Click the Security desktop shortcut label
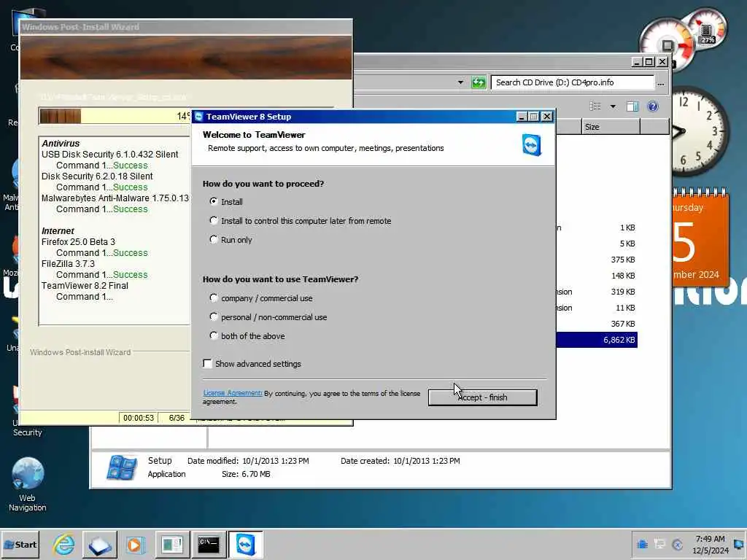747x560 pixels. pyautogui.click(x=27, y=432)
